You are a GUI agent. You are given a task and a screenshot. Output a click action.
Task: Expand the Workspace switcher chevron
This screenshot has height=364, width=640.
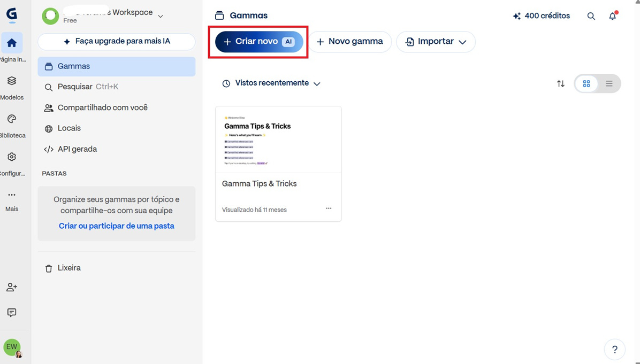point(161,17)
